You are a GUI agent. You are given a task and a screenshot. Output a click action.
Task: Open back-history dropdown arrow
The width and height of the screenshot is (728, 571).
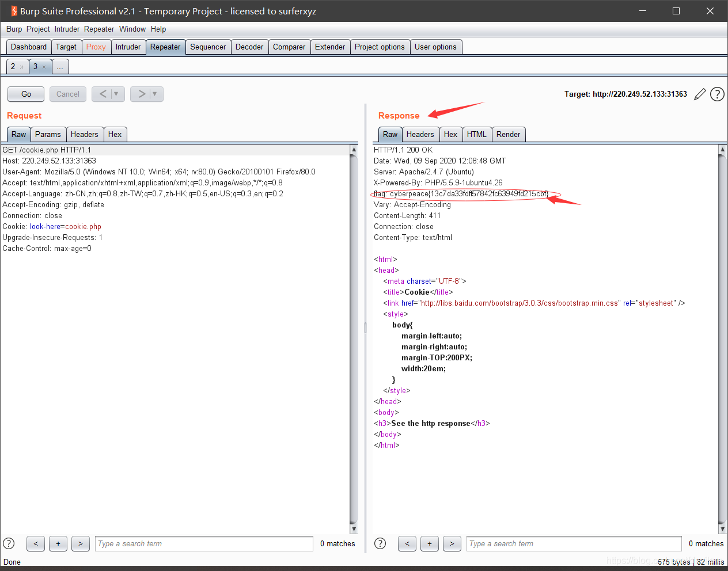coord(117,94)
